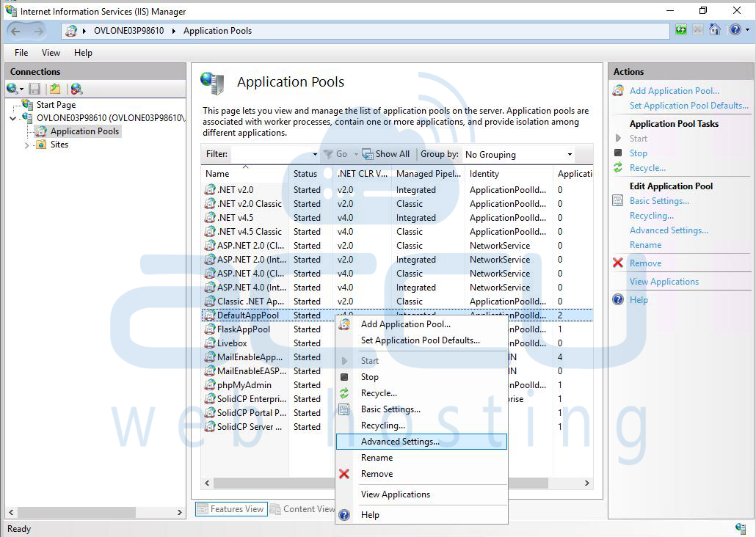Click the Filter text input field
This screenshot has height=537, width=756.
(x=271, y=154)
